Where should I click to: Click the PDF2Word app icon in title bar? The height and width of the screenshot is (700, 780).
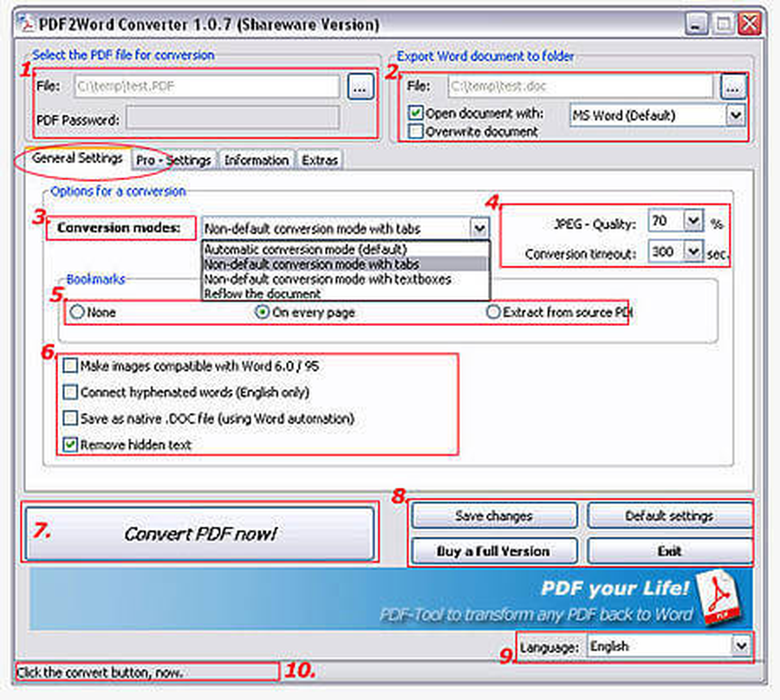tap(25, 23)
